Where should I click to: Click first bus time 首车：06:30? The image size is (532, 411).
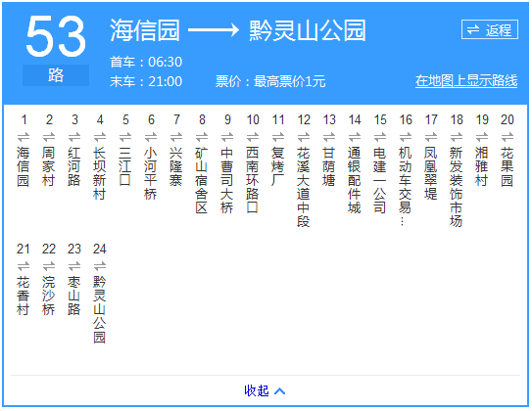(146, 62)
